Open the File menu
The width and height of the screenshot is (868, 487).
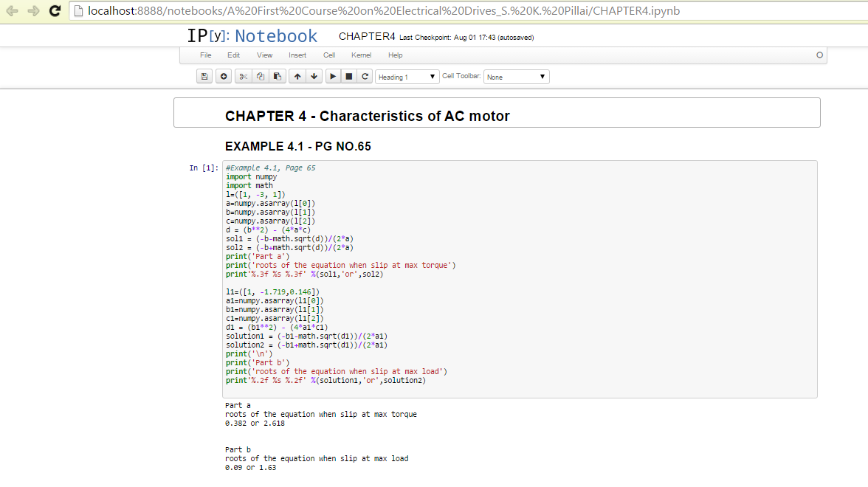point(206,55)
